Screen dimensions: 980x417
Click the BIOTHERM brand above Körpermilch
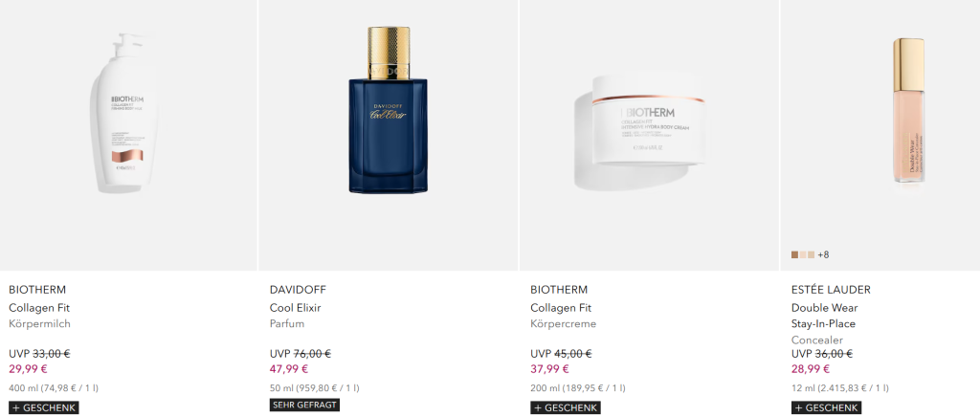coord(37,290)
